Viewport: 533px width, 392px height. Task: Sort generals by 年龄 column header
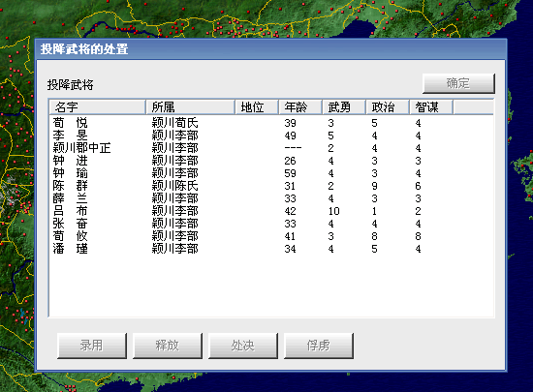click(300, 107)
